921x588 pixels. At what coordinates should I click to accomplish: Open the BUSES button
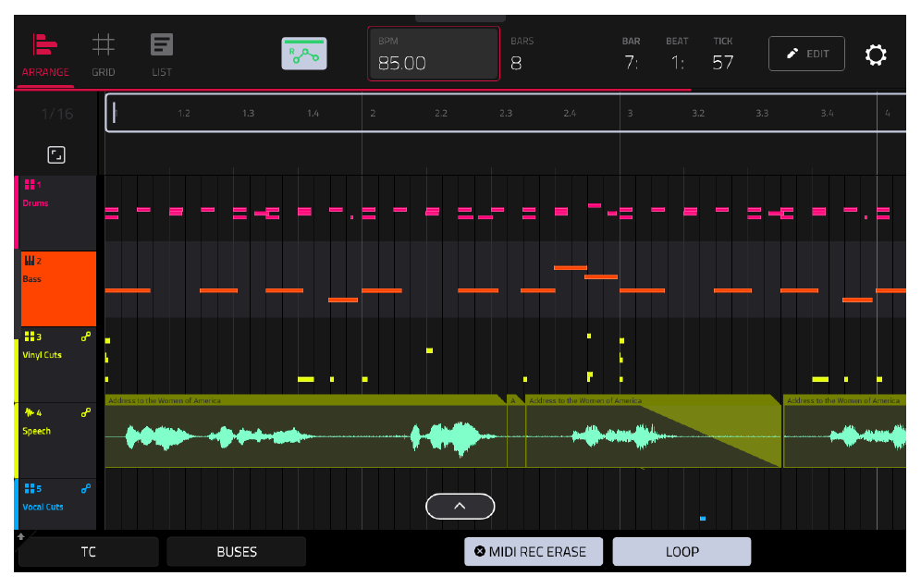(x=237, y=552)
